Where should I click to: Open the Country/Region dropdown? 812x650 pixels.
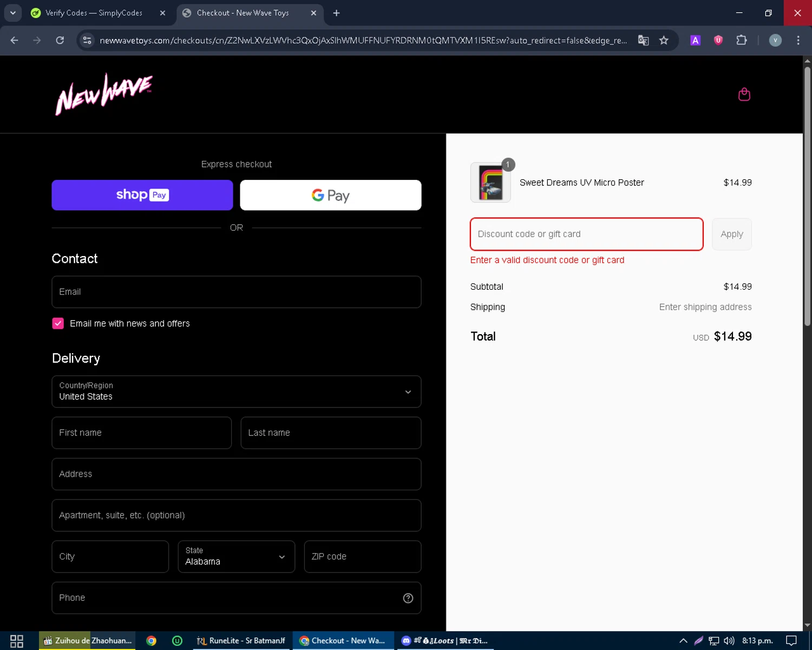[237, 392]
